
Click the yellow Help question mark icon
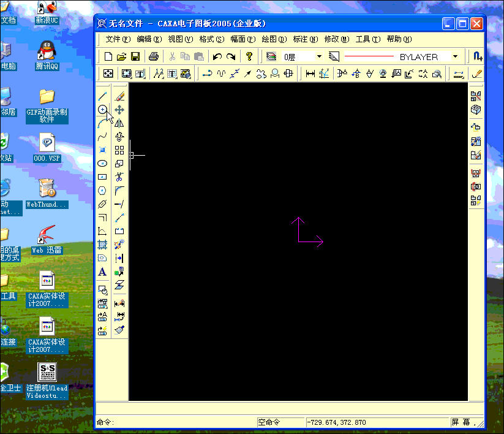coord(249,57)
